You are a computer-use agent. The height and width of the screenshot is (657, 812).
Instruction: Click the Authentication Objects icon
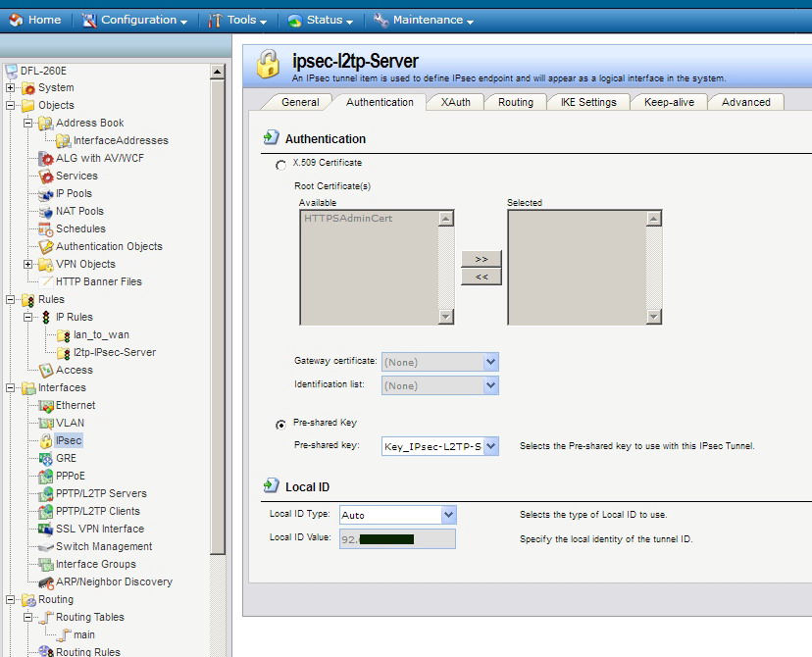click(x=46, y=246)
